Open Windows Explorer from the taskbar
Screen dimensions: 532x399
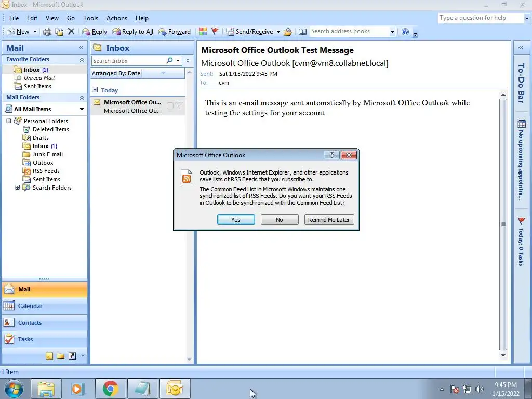pos(46,389)
